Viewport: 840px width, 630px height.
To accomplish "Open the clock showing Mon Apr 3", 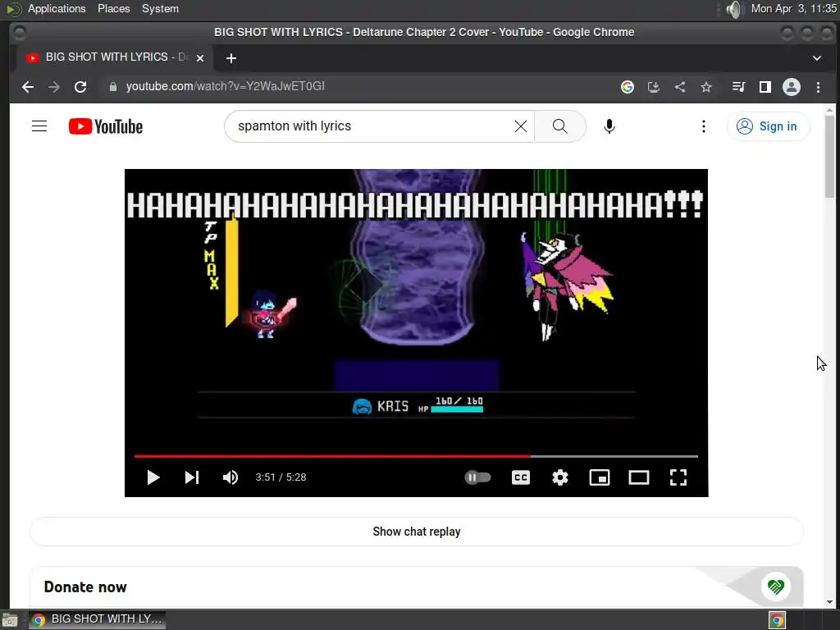I will pos(793,8).
